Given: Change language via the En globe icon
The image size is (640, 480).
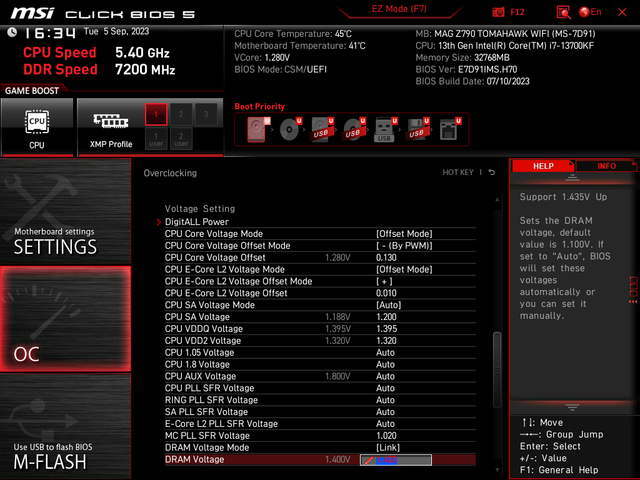Looking at the screenshot, I should click(x=590, y=12).
